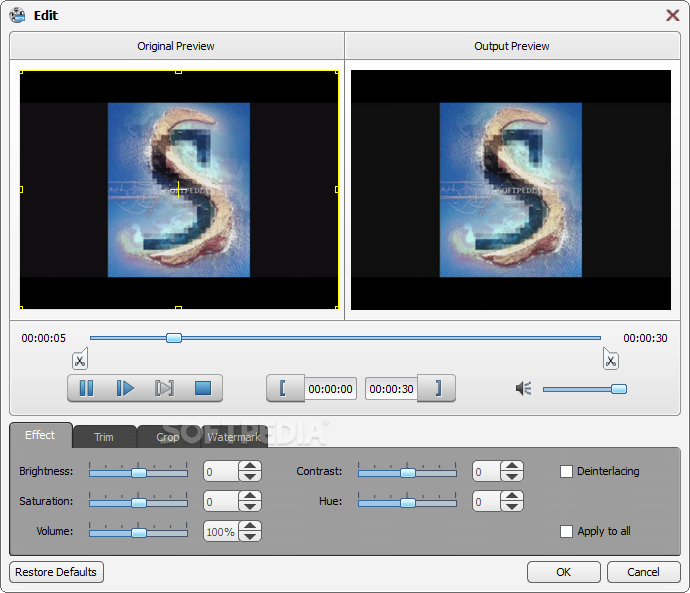Click the left scissors trim marker
The width and height of the screenshot is (690, 593).
(80, 359)
